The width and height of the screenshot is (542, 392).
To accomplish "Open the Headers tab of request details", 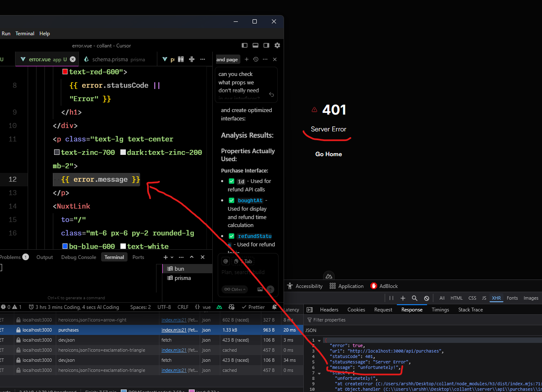I will pos(329,310).
